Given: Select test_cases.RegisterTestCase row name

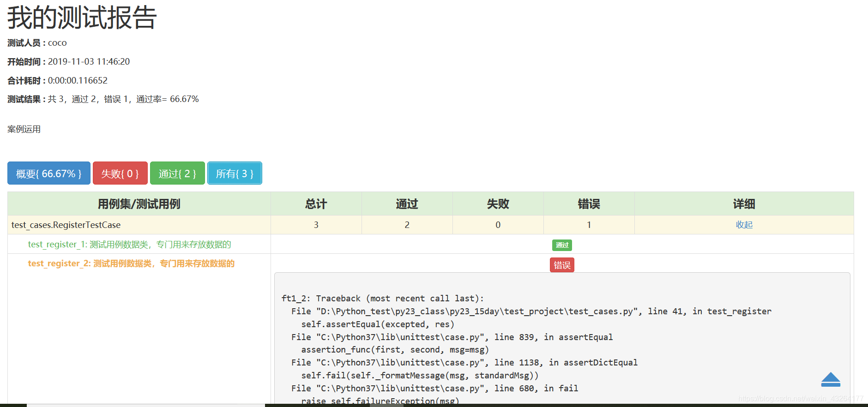Looking at the screenshot, I should [x=66, y=225].
